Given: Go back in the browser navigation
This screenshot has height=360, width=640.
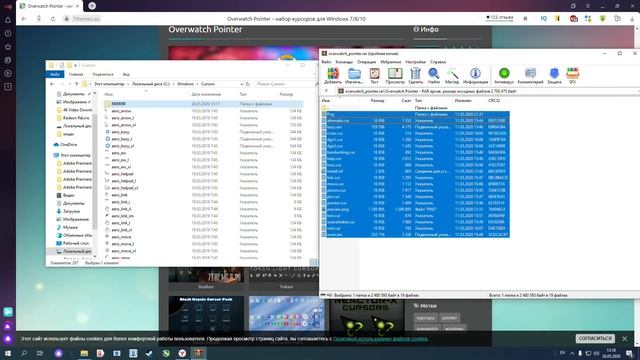Looking at the screenshot, I should click(24, 19).
